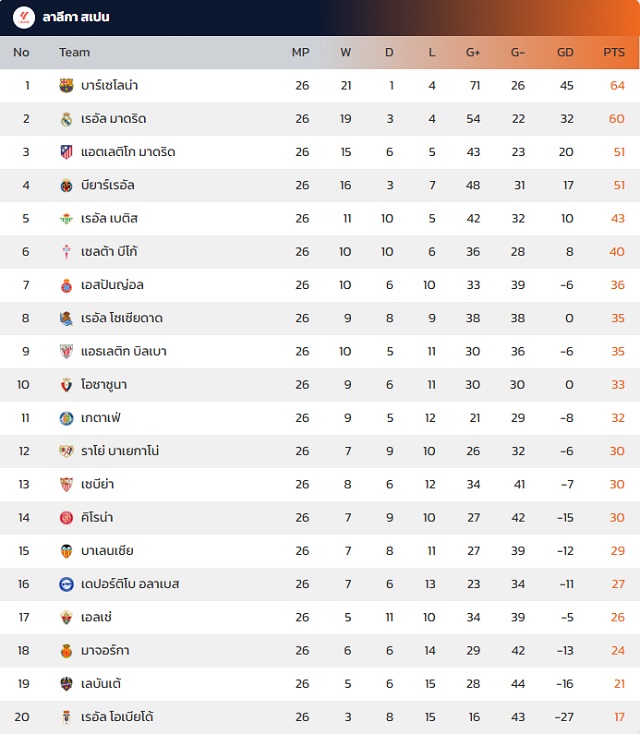Click the MP column header
The width and height of the screenshot is (640, 734).
(x=301, y=52)
